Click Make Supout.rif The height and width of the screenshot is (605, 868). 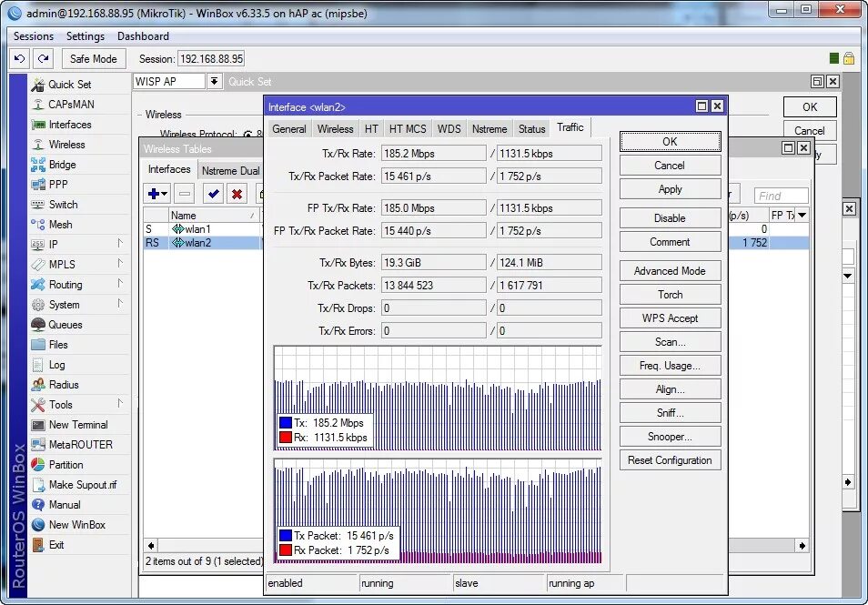83,485
